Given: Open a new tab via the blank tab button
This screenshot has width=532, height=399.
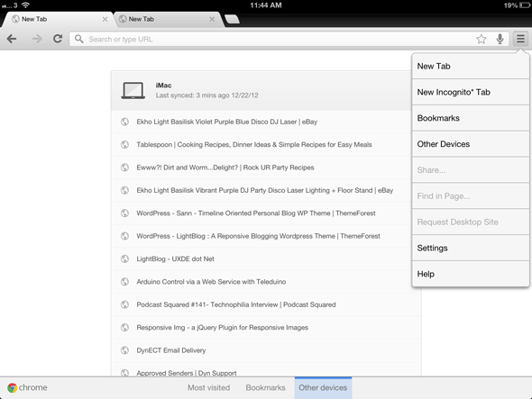Looking at the screenshot, I should click(232, 19).
